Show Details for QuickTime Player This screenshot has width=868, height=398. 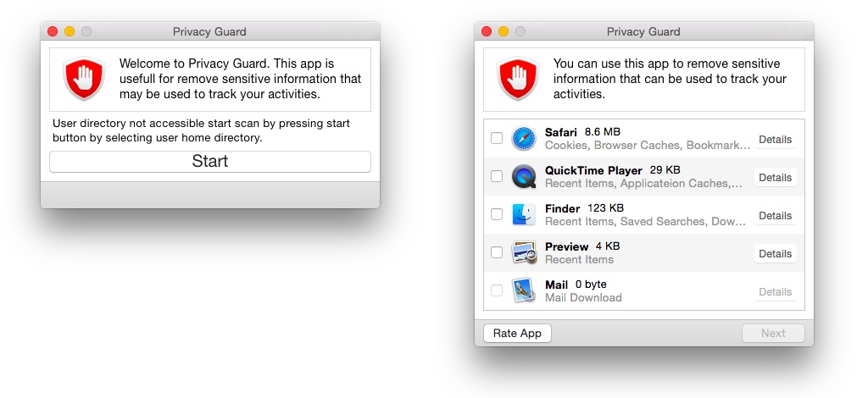[775, 178]
